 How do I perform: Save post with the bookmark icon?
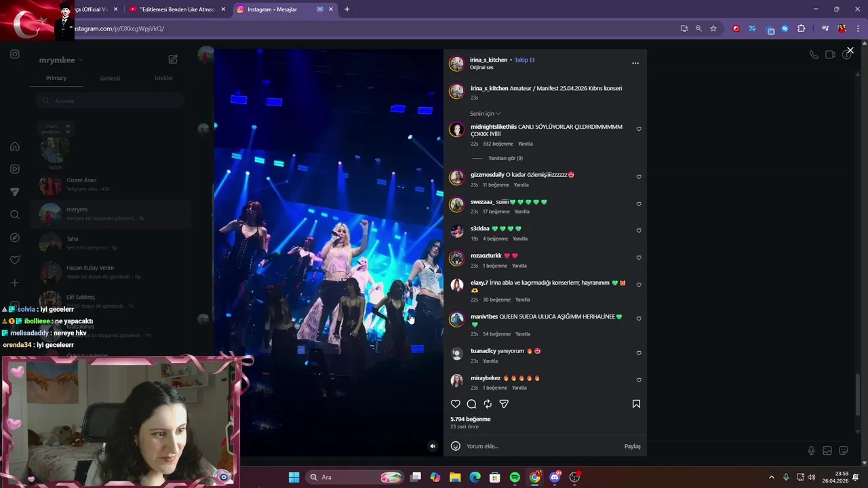click(636, 404)
